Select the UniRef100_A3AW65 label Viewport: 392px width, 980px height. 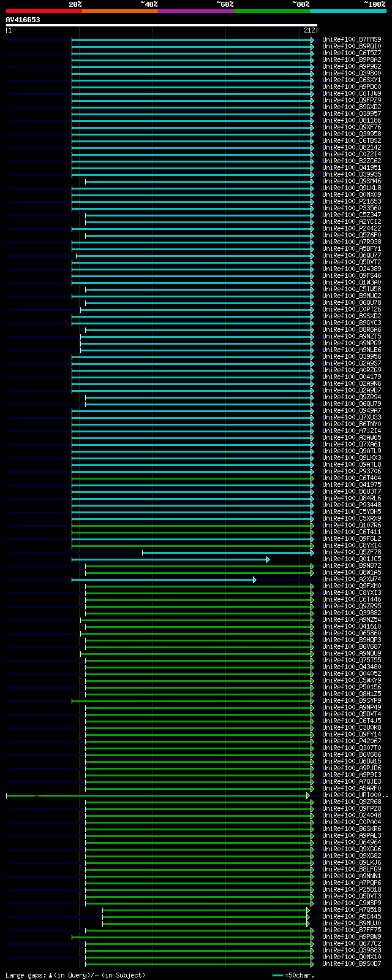click(x=352, y=437)
